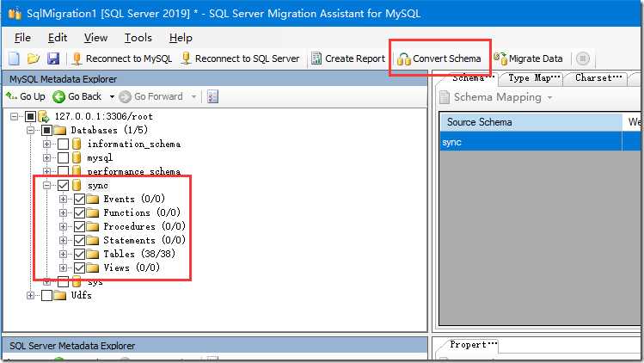644x363 pixels.
Task: Click the Databases folder icon
Action: click(x=60, y=131)
